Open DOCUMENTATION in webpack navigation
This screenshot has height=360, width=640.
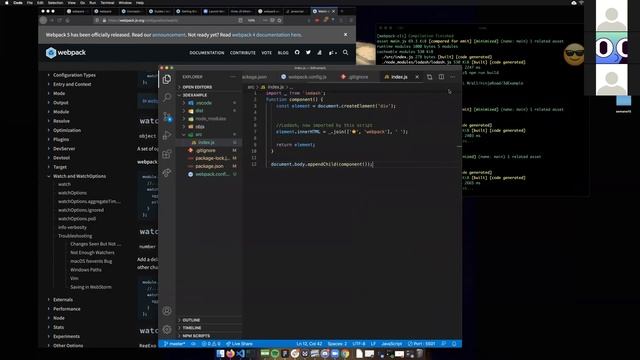(x=207, y=53)
